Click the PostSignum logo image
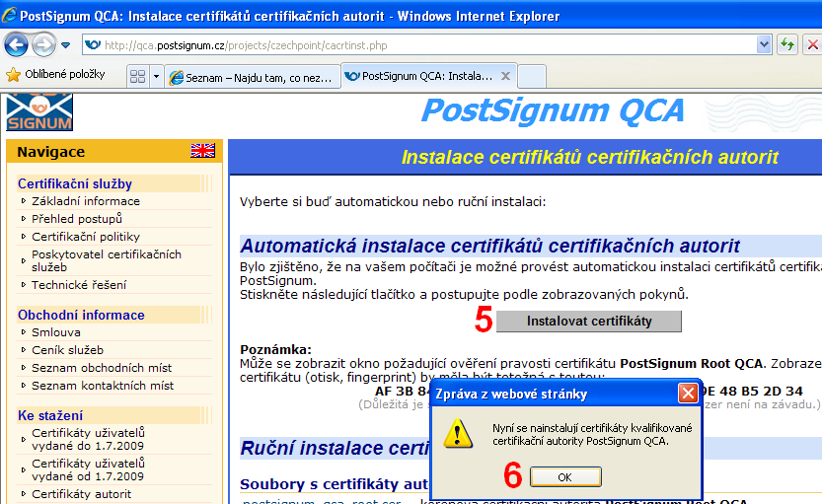 (39, 112)
